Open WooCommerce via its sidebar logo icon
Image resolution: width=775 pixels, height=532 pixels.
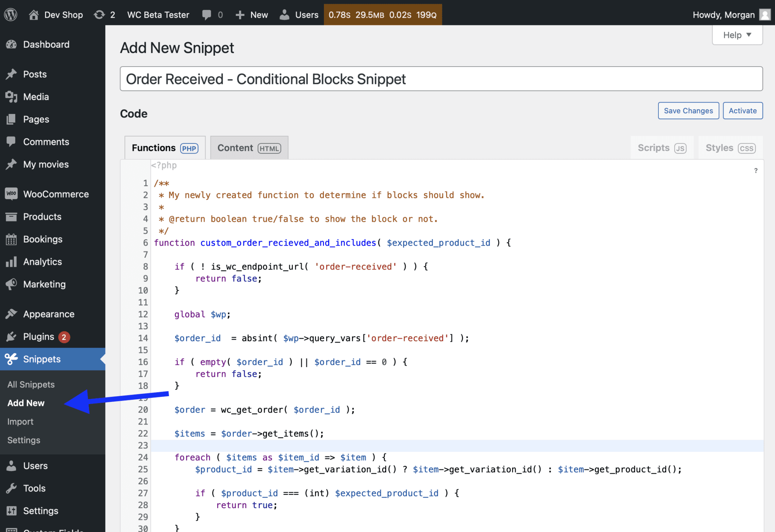pos(11,194)
